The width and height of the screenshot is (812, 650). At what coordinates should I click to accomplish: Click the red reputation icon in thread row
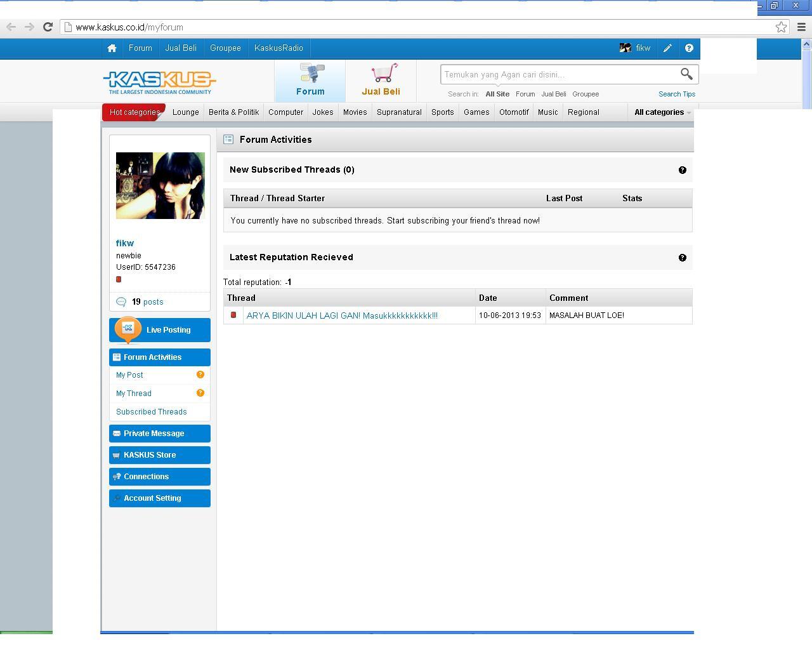(233, 315)
